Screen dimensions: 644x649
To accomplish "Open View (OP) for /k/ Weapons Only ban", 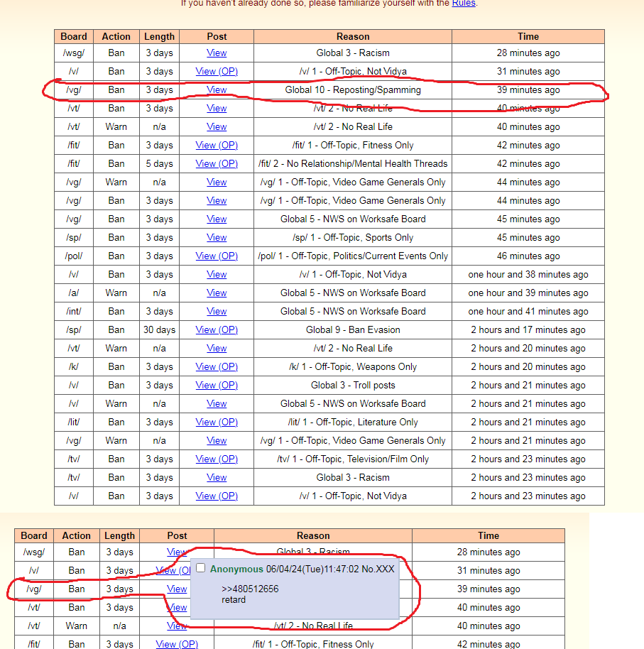I will [217, 366].
